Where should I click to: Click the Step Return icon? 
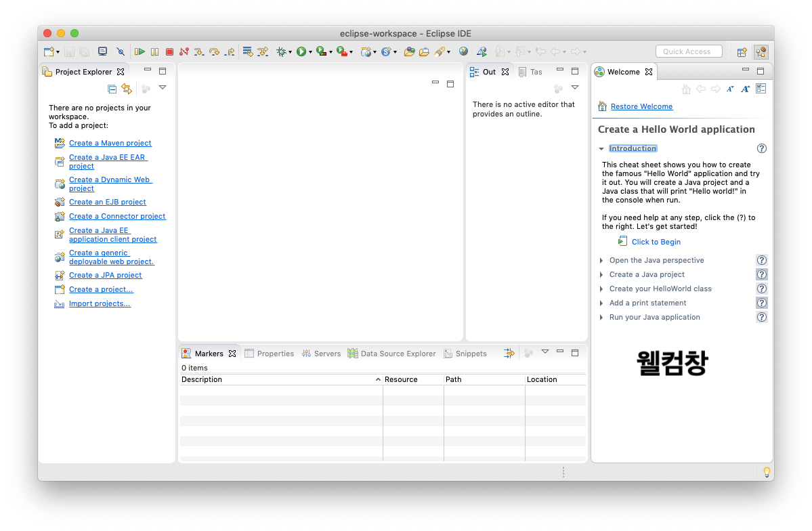[230, 51]
